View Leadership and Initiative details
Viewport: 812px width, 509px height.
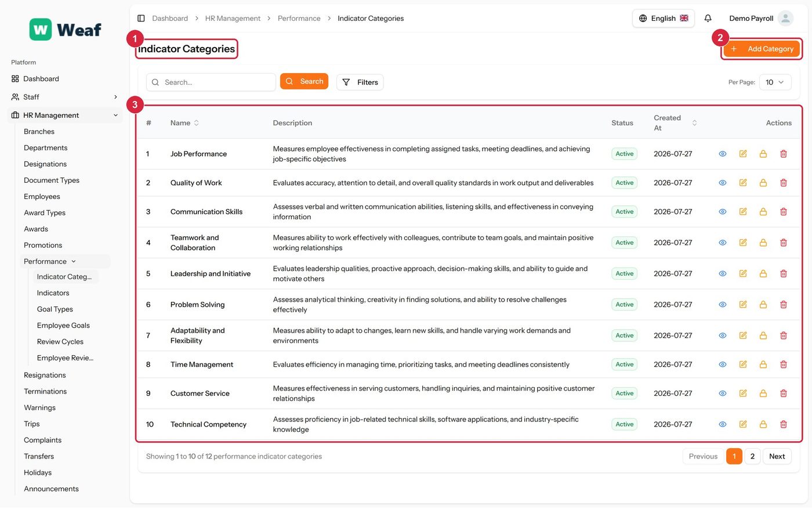click(x=723, y=273)
